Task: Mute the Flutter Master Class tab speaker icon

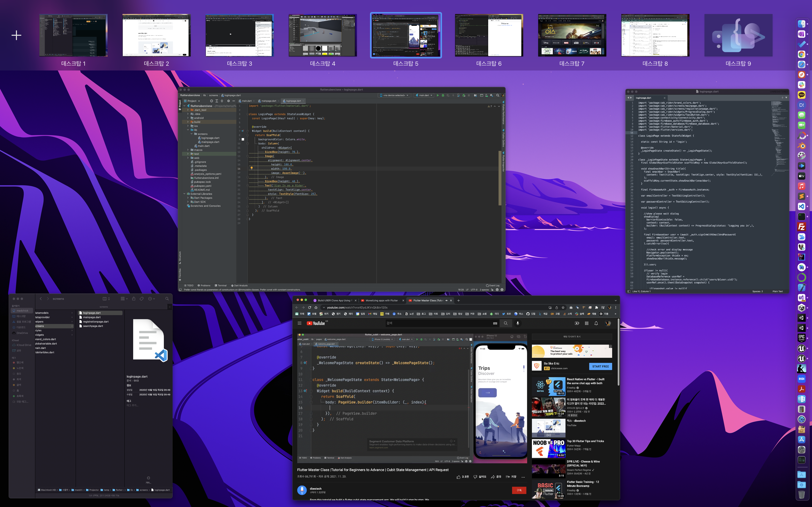Action: pos(446,300)
